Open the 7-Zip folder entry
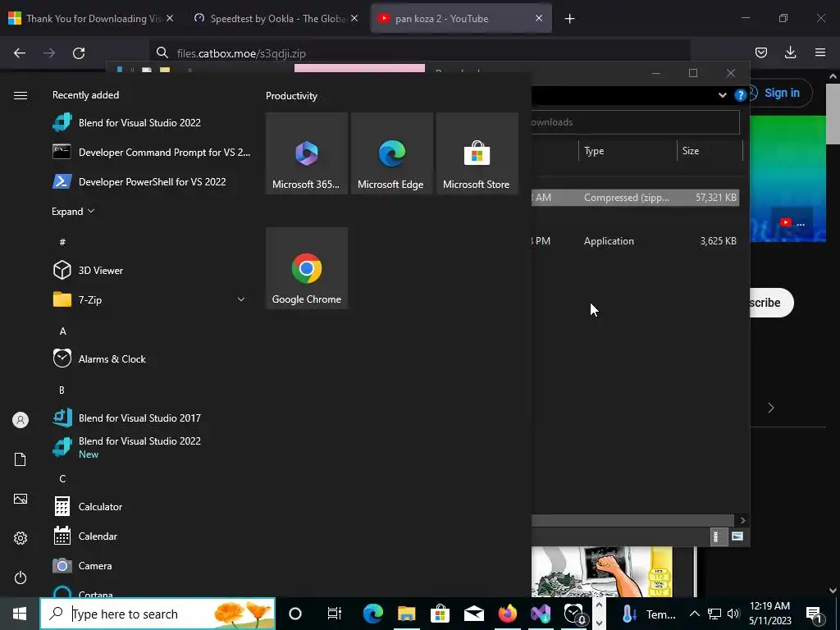This screenshot has height=630, width=840. (152, 299)
